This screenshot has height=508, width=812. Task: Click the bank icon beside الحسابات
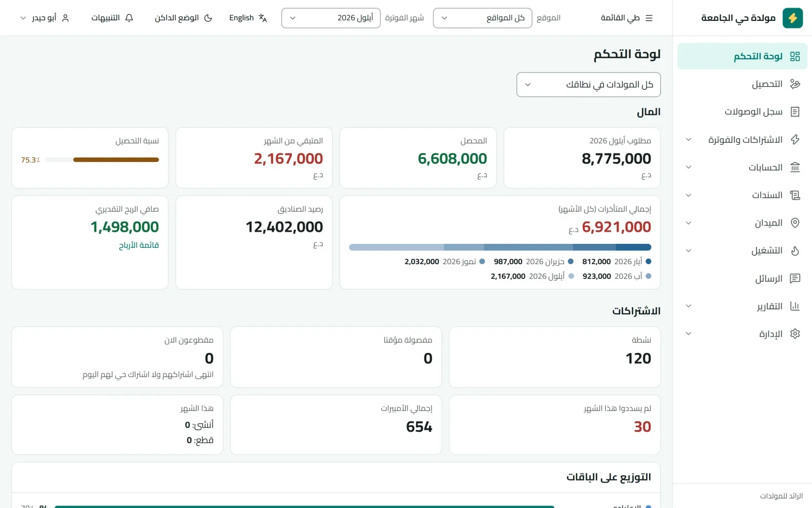point(795,167)
